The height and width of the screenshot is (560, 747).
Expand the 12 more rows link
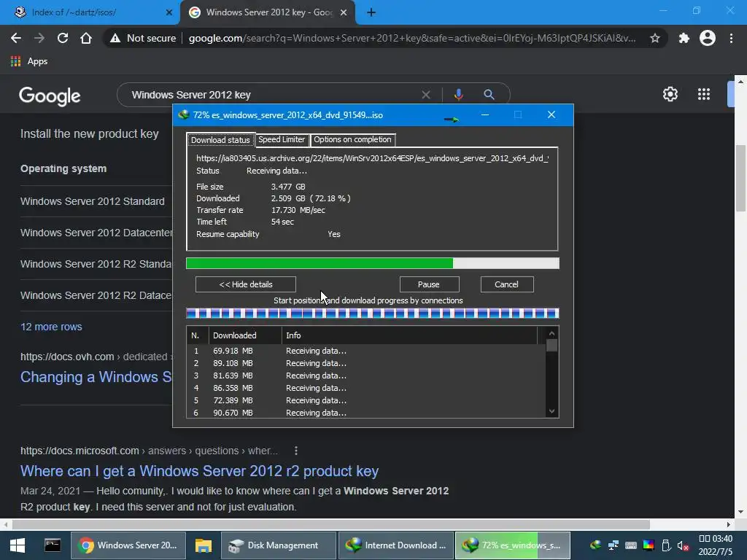click(x=52, y=327)
